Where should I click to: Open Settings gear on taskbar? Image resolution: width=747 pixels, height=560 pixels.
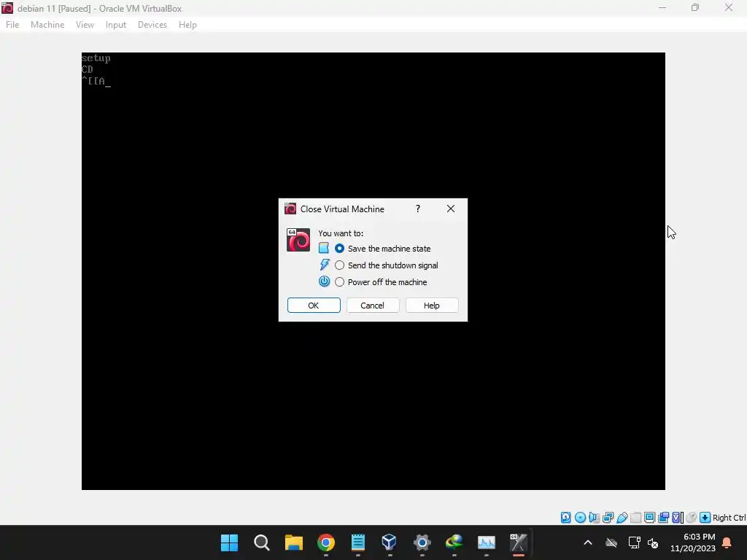tap(422, 542)
